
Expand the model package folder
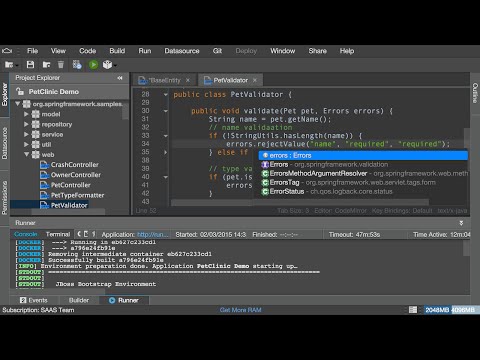(x=26, y=114)
